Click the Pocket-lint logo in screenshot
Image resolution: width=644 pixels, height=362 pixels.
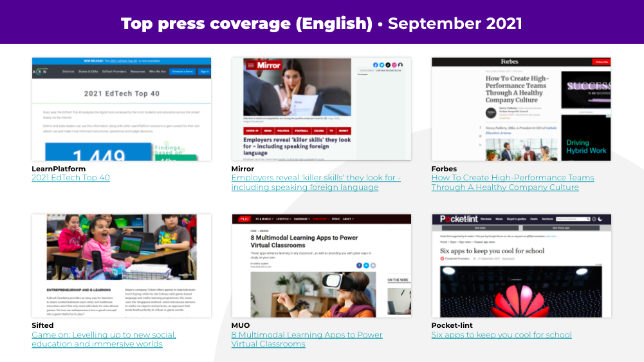(459, 219)
